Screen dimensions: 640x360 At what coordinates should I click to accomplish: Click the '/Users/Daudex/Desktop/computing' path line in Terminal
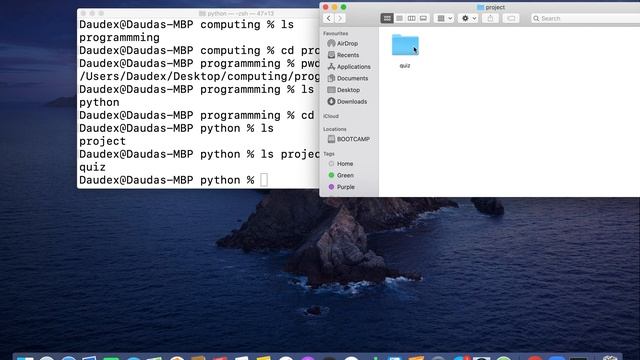(199, 76)
